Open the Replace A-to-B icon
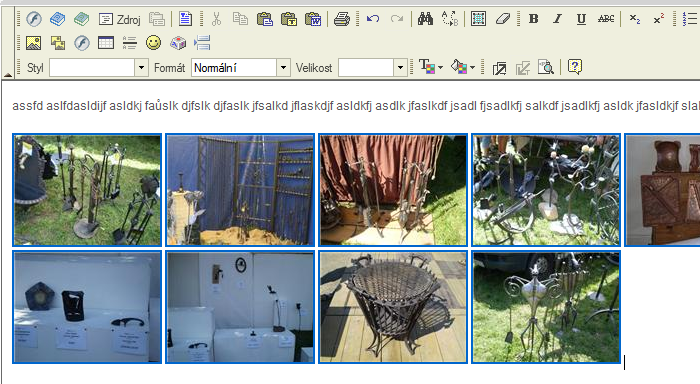This screenshot has width=700, height=384. [450, 19]
